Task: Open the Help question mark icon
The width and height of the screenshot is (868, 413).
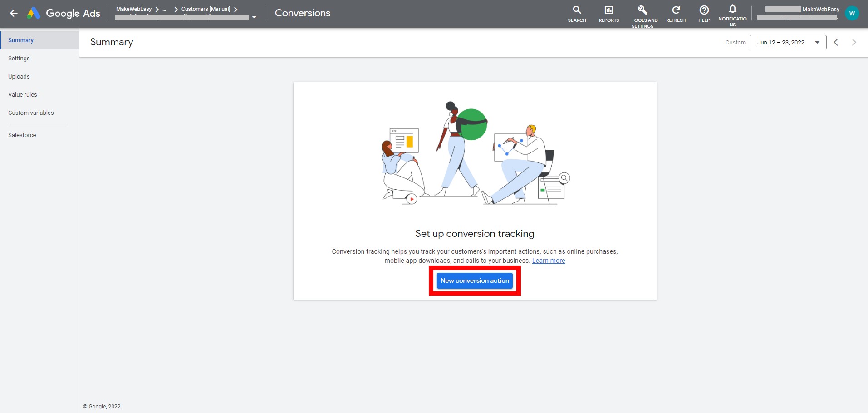Action: coord(704,14)
